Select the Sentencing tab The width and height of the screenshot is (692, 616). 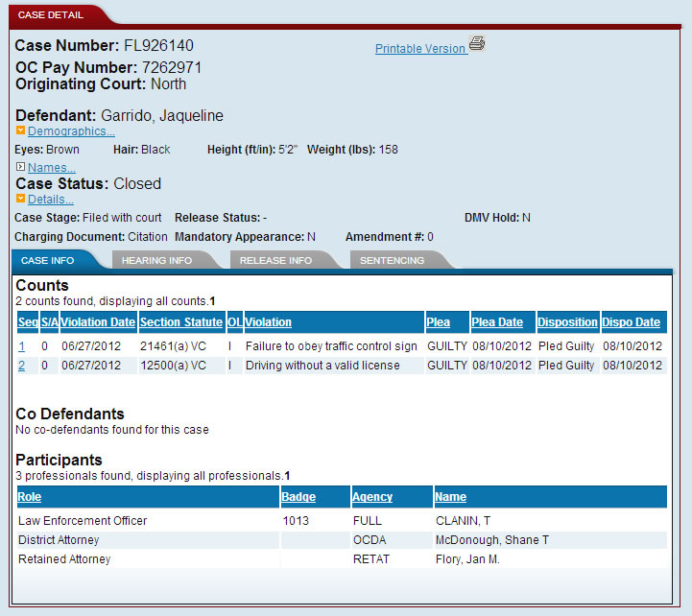[x=392, y=260]
